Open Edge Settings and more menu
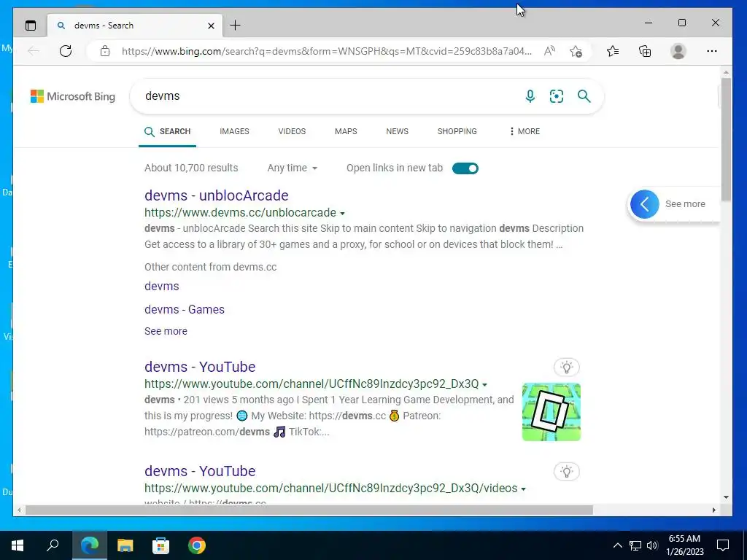The height and width of the screenshot is (560, 747). pos(712,51)
